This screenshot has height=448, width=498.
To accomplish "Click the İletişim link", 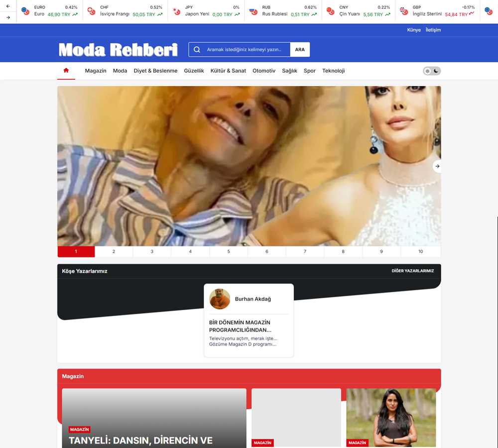I will [433, 30].
